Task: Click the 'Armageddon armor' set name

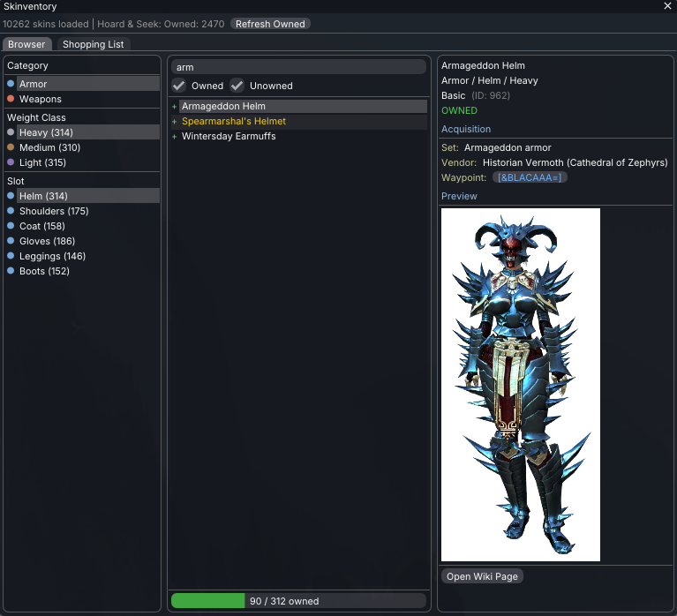Action: [x=508, y=147]
